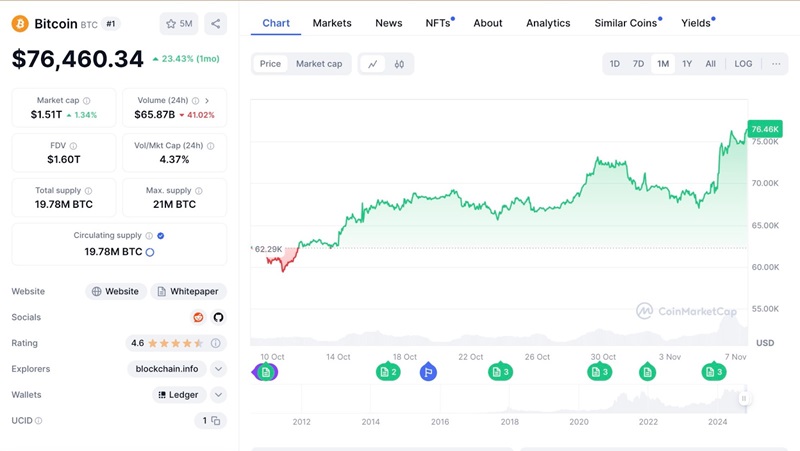800x451 pixels.
Task: Open the Reddit social link icon
Action: point(198,317)
